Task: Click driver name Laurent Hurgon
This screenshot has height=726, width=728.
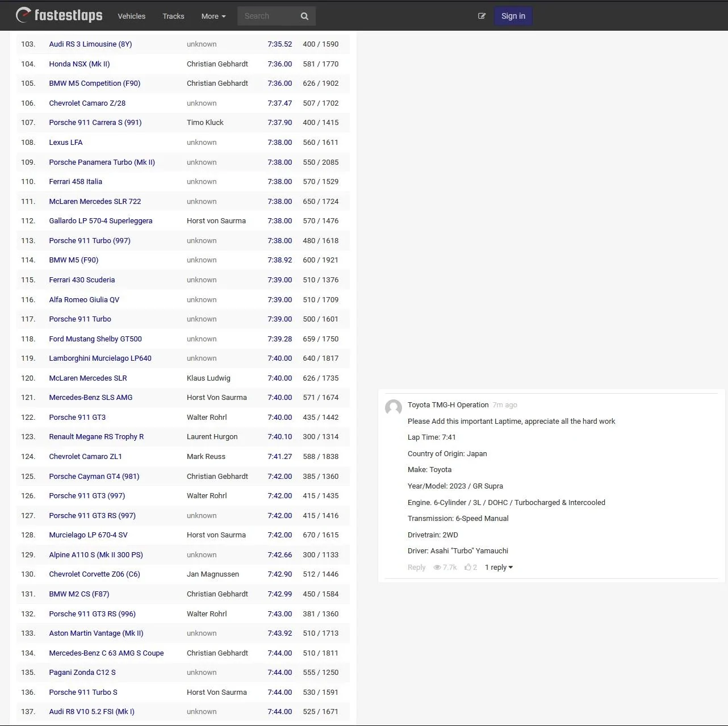Action: click(212, 437)
